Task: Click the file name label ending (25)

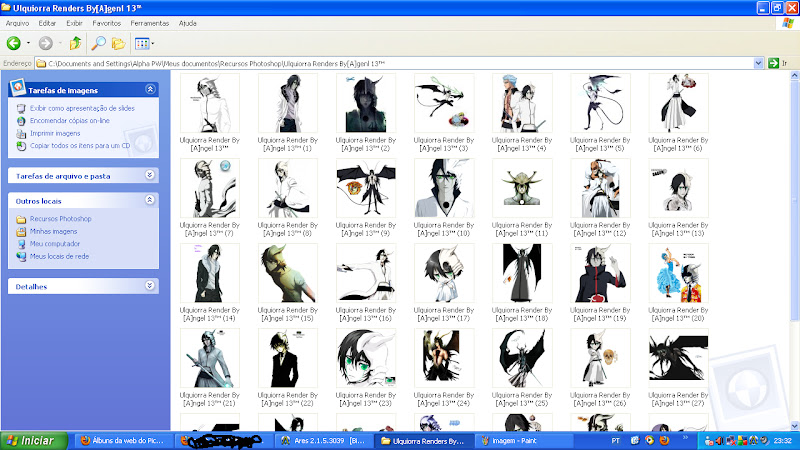Action: pos(522,399)
